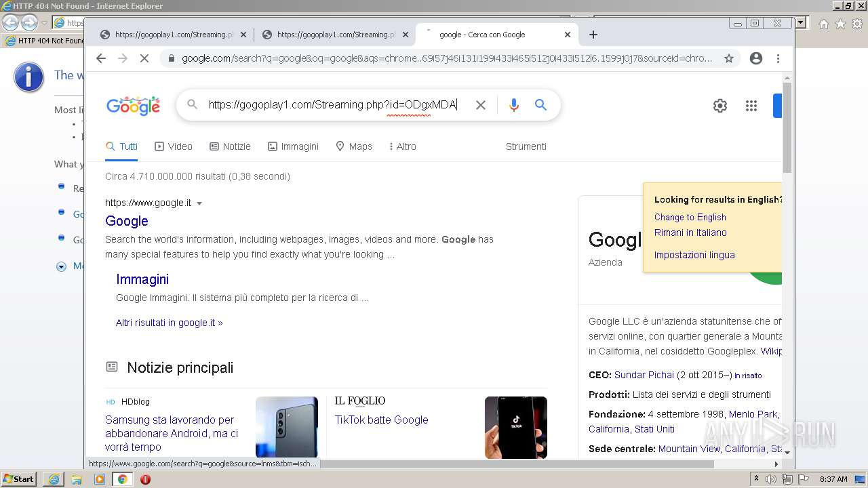Switch to Chrome in the taskbar
This screenshot has height=488, width=868.
click(x=123, y=479)
